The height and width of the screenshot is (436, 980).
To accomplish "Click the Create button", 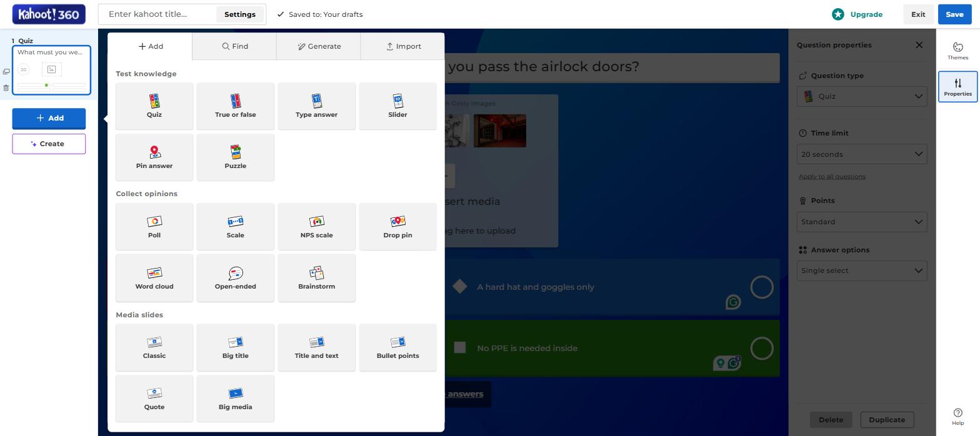I will point(49,144).
